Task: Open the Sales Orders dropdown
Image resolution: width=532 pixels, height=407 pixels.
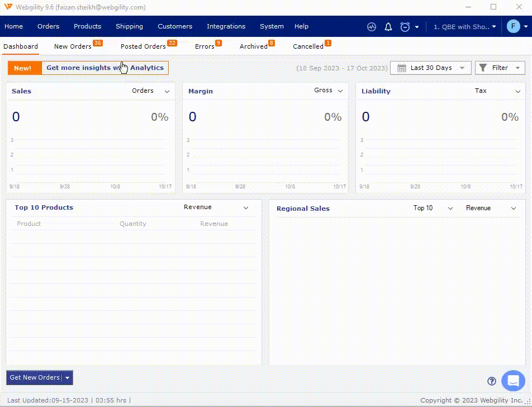Action: 150,91
